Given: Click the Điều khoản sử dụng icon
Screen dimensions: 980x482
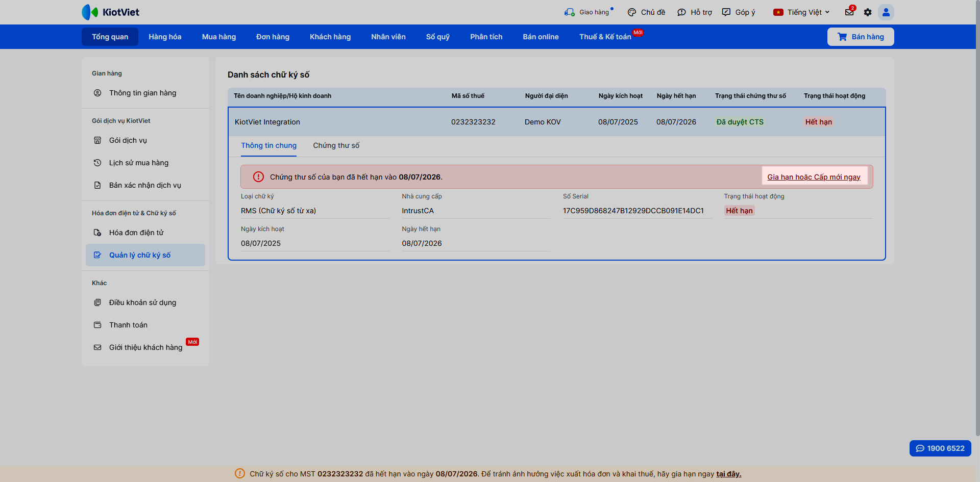Looking at the screenshot, I should 97,302.
